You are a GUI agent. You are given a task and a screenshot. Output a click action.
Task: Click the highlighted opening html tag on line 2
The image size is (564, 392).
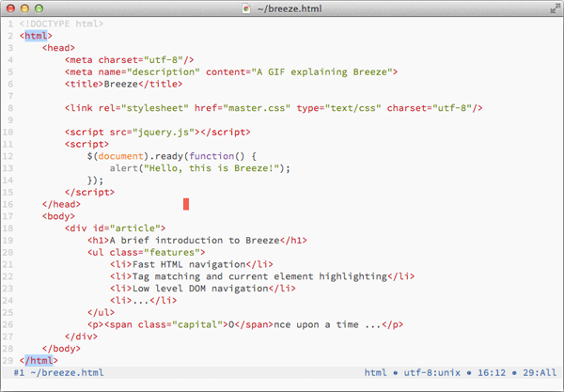pyautogui.click(x=36, y=36)
